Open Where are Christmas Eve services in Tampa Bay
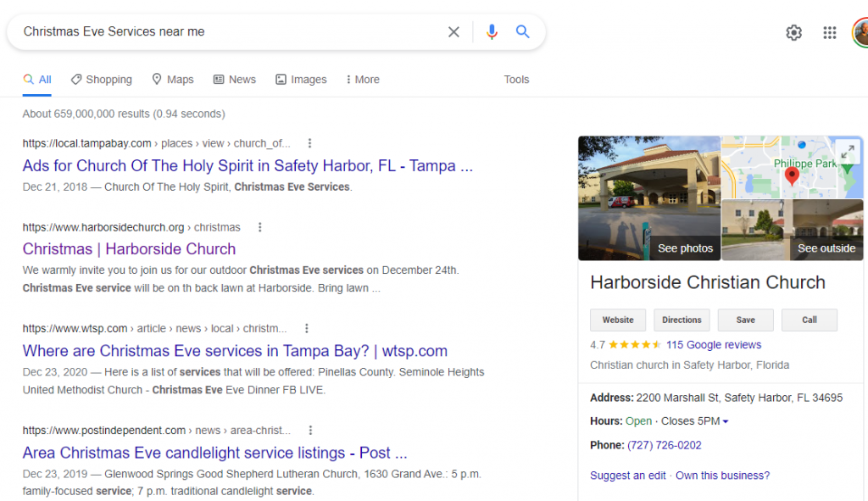Viewport: 868px width, 501px height. pyautogui.click(x=235, y=351)
